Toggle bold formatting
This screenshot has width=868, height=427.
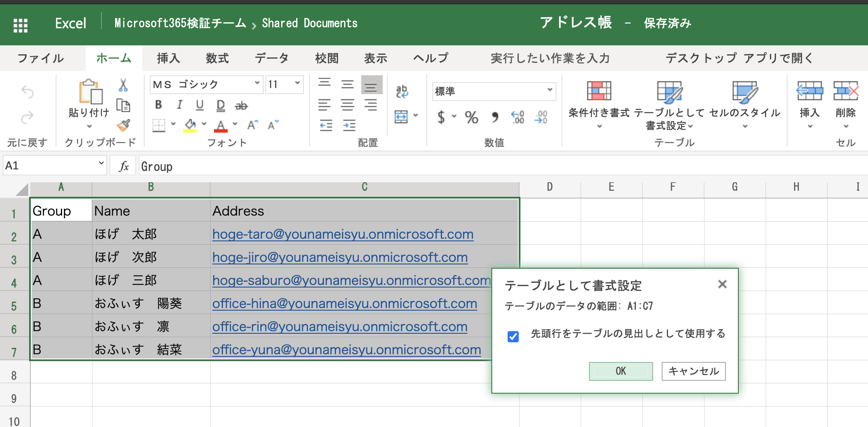click(158, 104)
